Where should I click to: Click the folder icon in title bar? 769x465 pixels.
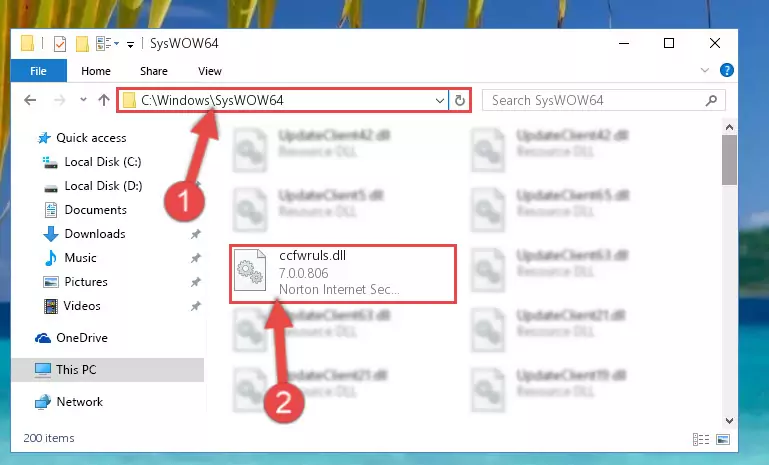click(x=27, y=44)
